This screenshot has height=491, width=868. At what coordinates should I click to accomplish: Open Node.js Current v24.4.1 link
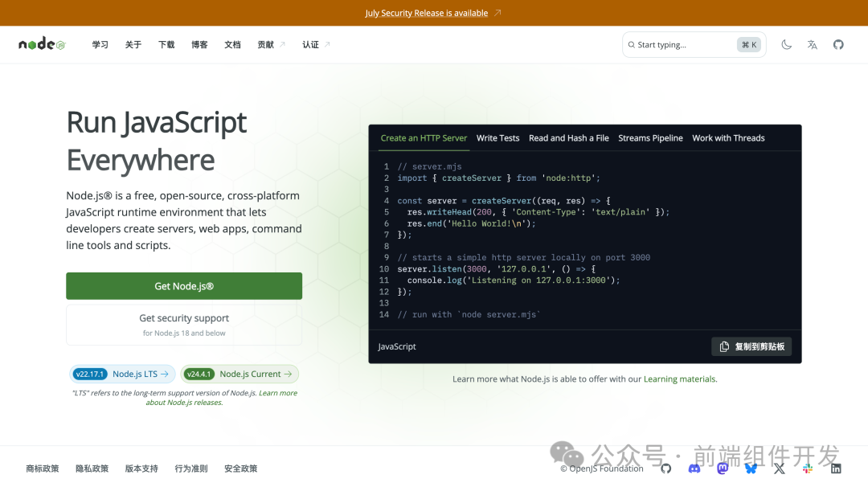(240, 374)
